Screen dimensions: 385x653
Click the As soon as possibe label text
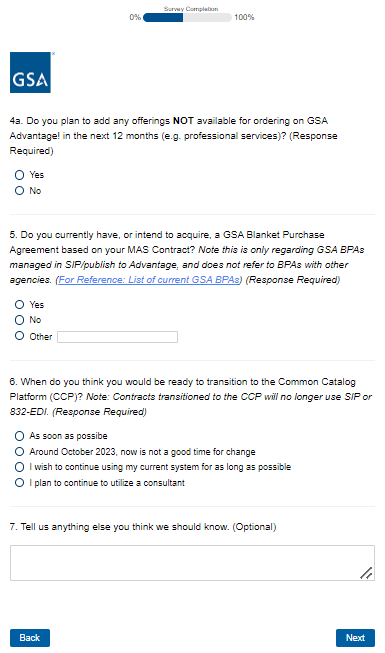(x=68, y=436)
